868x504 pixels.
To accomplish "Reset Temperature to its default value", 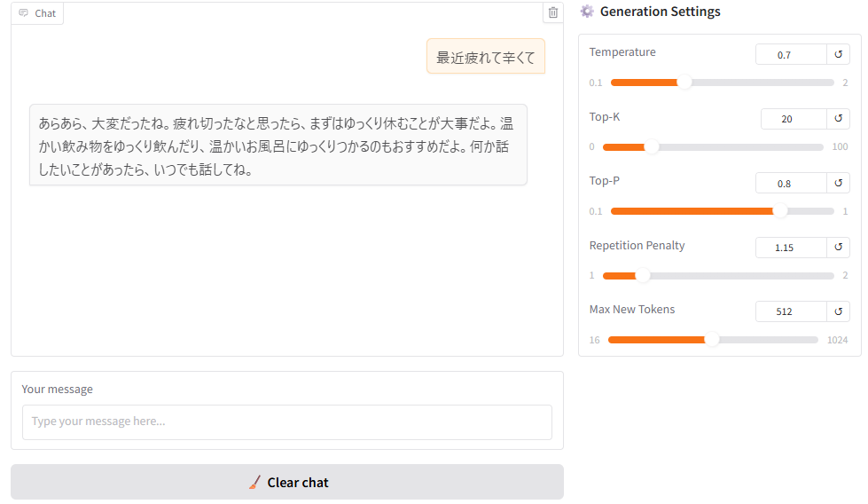I will click(x=838, y=54).
